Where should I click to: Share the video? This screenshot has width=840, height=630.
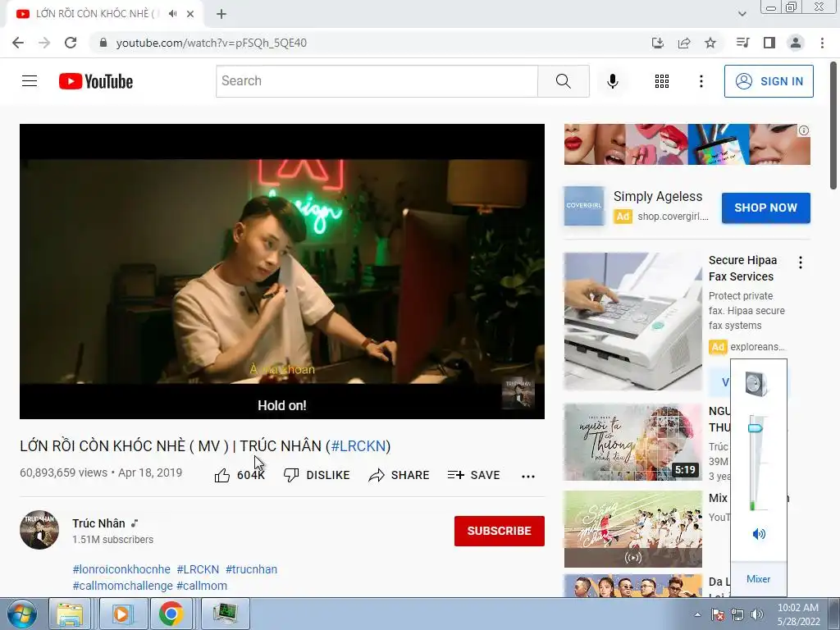399,475
